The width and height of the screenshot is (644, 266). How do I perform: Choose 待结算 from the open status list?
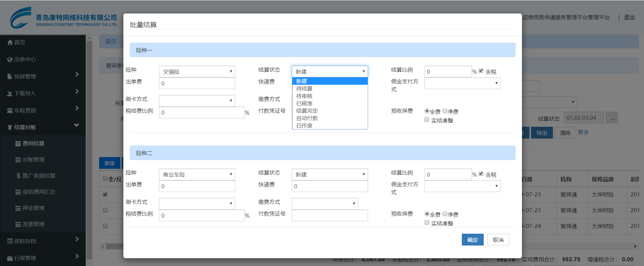(304, 89)
